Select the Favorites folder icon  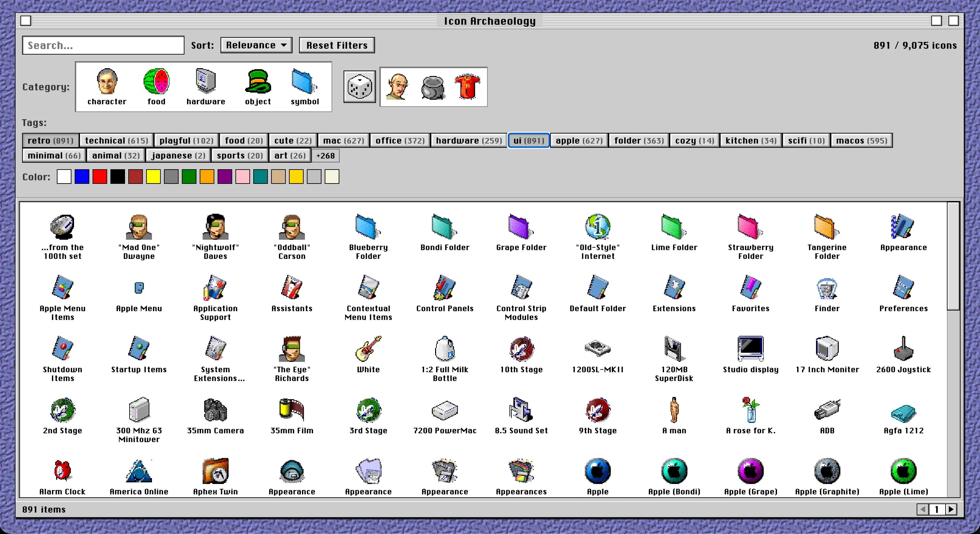(750, 288)
